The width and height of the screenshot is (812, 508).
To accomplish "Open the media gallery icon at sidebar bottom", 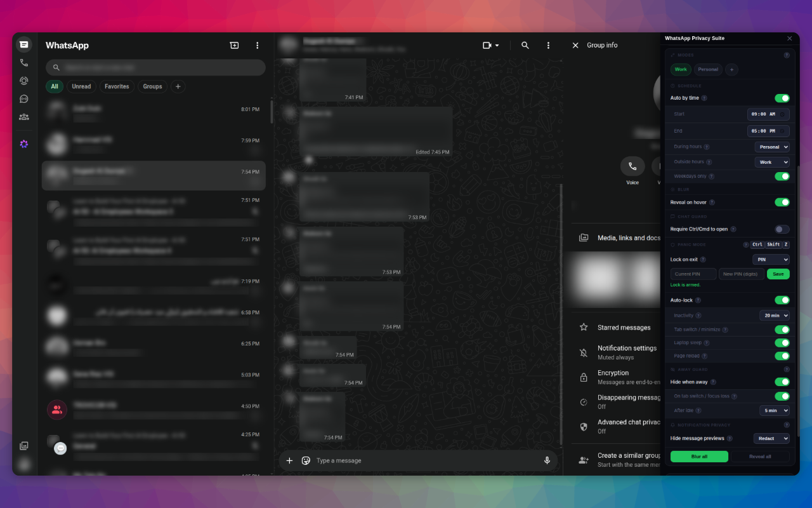I will click(x=23, y=446).
